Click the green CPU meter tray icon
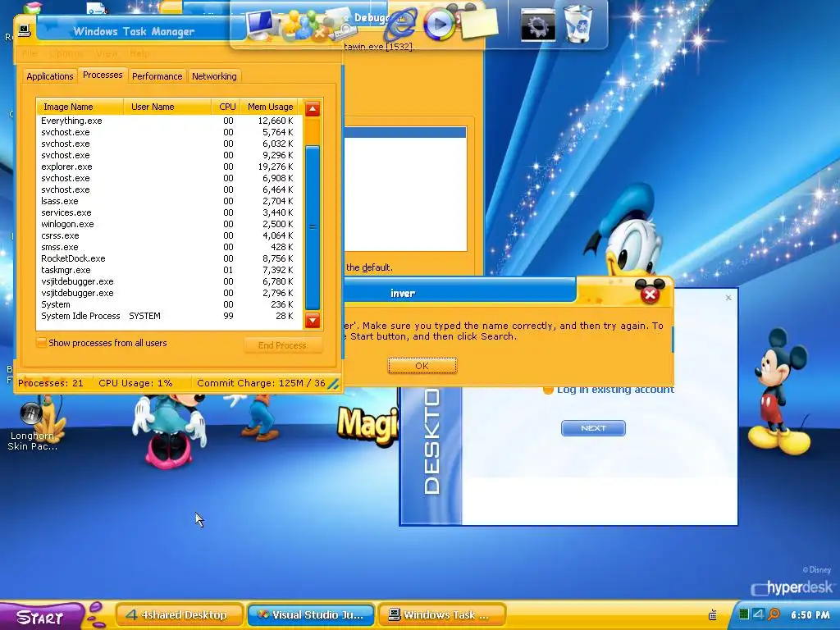Viewport: 840px width, 630px height. (743, 614)
